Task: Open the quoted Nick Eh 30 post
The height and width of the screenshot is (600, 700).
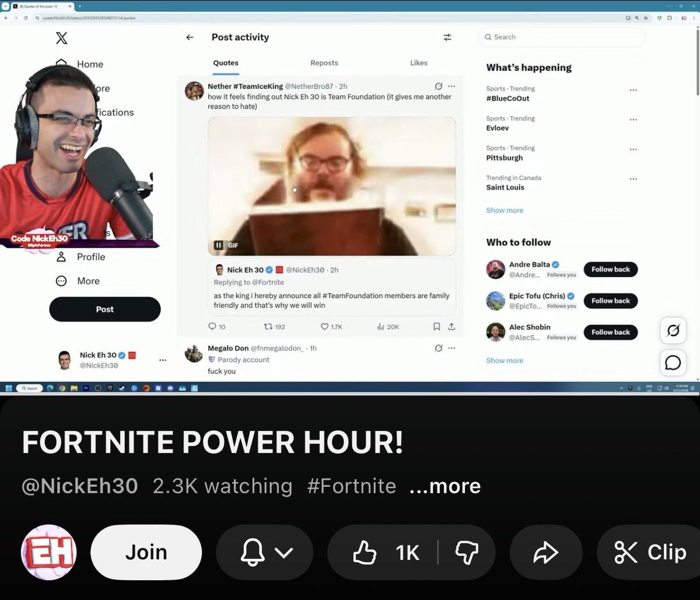Action: click(x=332, y=287)
